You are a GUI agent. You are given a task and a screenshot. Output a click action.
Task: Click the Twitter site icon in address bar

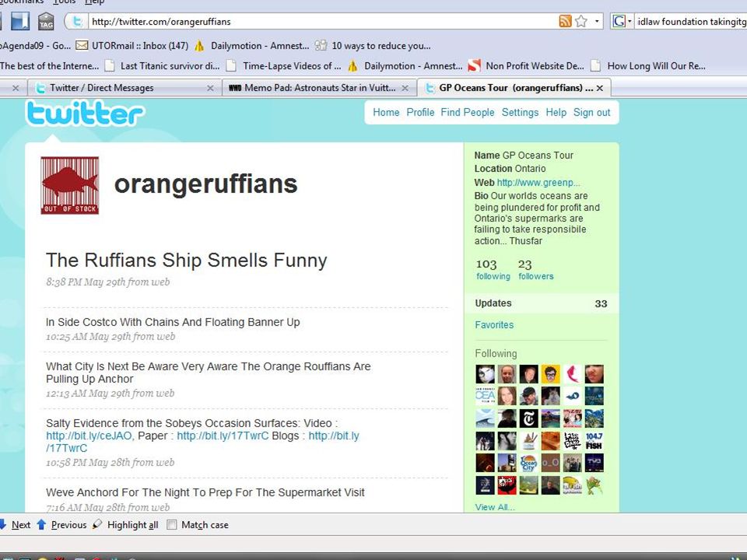coord(78,22)
